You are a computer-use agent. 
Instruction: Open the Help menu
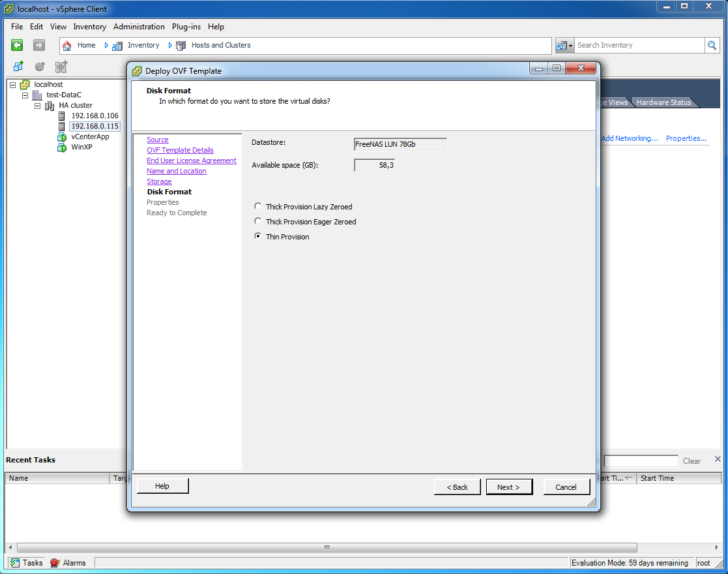pos(216,27)
